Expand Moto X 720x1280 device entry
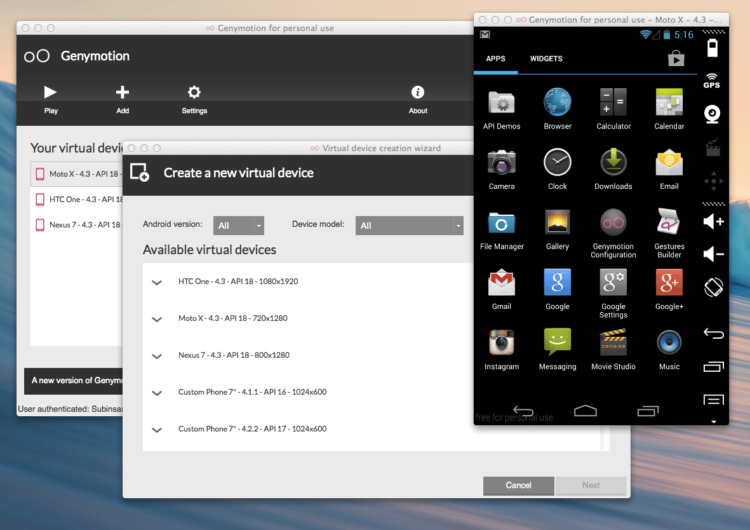This screenshot has height=530, width=750. (156, 319)
